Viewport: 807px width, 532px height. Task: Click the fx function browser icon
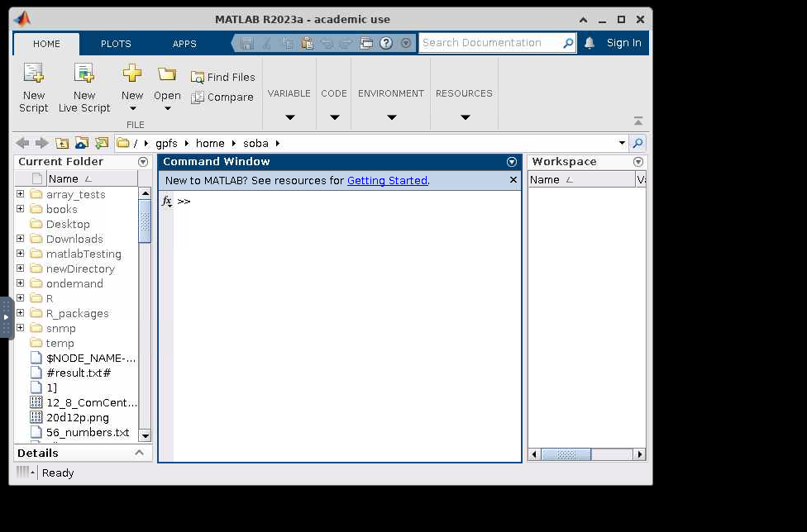(x=167, y=201)
